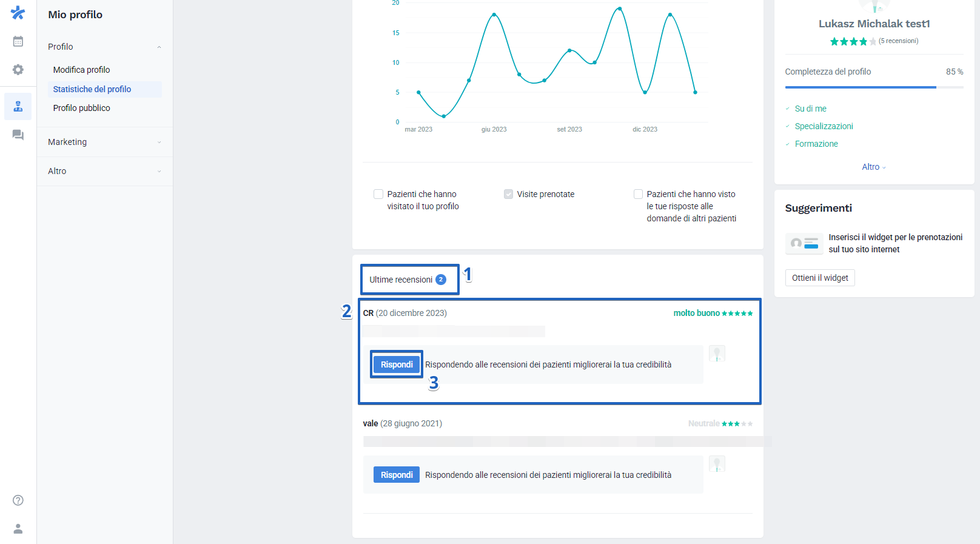This screenshot has height=544, width=980.
Task: Click the mar 2023 data point on chart
Action: (418, 92)
